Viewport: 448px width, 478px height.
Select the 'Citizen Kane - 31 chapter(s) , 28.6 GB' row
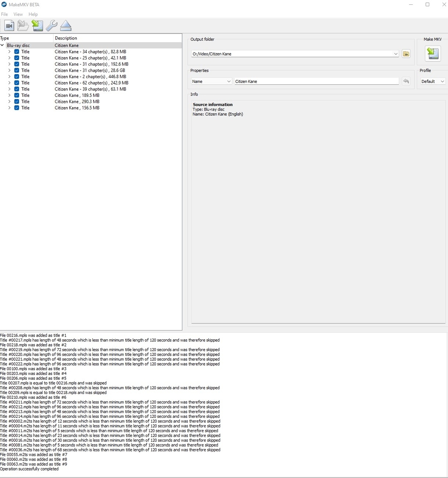tap(91, 71)
